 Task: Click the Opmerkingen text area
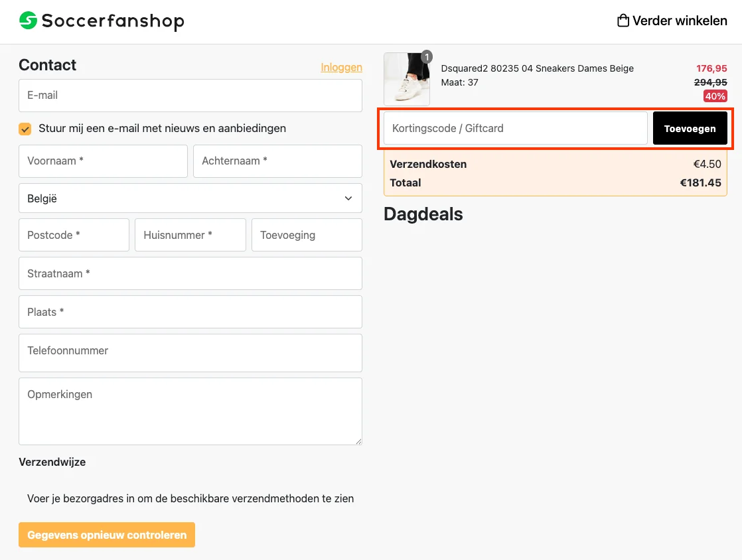(x=190, y=411)
